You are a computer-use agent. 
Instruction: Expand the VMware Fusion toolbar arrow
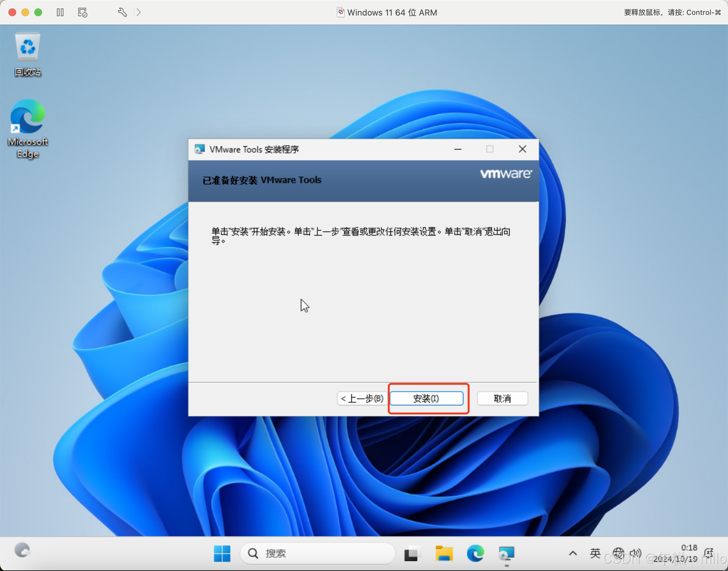point(139,12)
